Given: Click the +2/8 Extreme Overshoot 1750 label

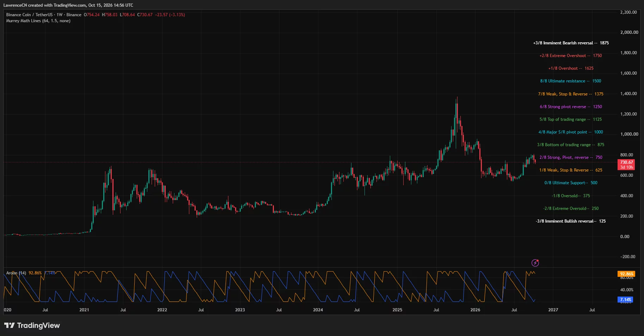Looking at the screenshot, I should pos(571,56).
